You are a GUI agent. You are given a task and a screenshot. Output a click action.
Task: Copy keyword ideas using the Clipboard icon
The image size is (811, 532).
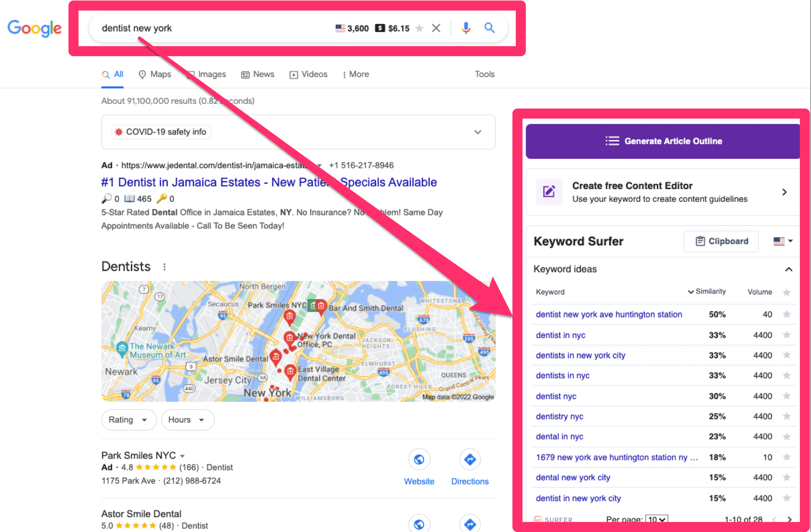point(721,241)
